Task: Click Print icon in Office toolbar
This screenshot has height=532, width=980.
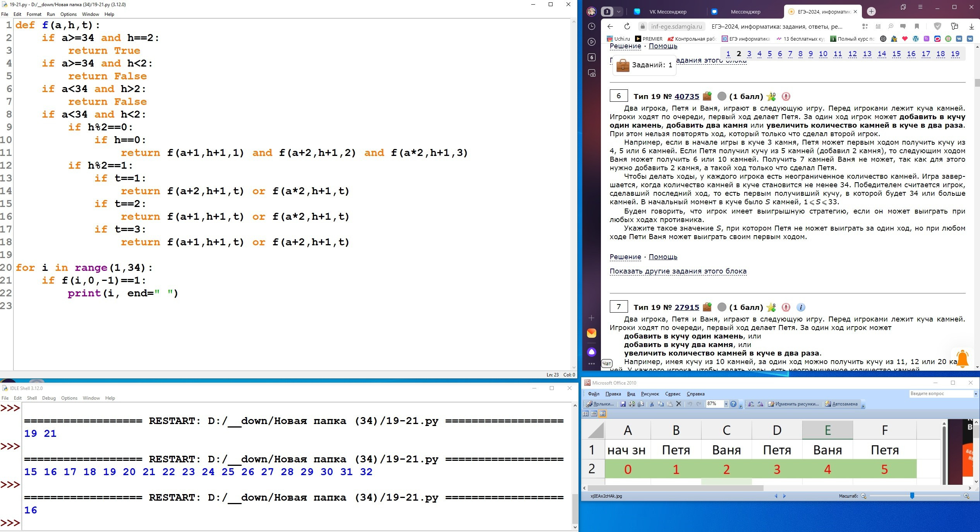Action: tap(632, 404)
